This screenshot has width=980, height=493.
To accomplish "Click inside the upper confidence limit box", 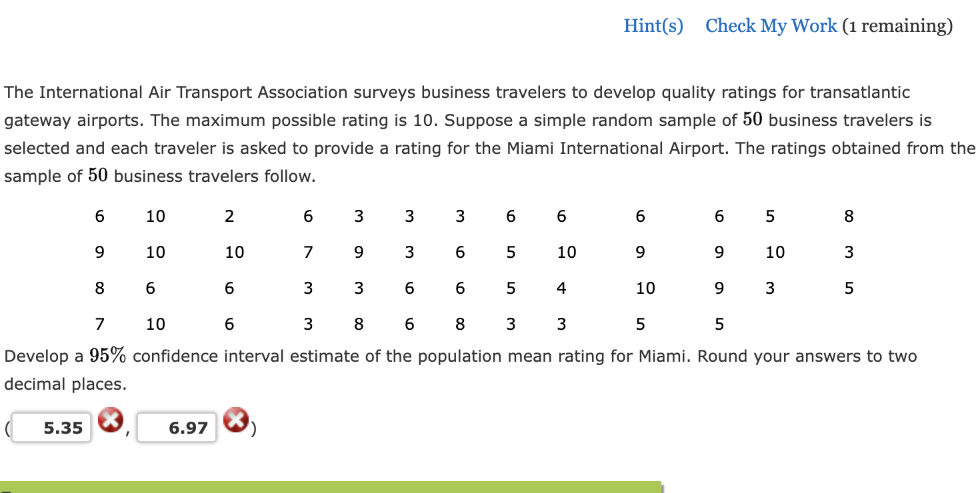I will 176,428.
